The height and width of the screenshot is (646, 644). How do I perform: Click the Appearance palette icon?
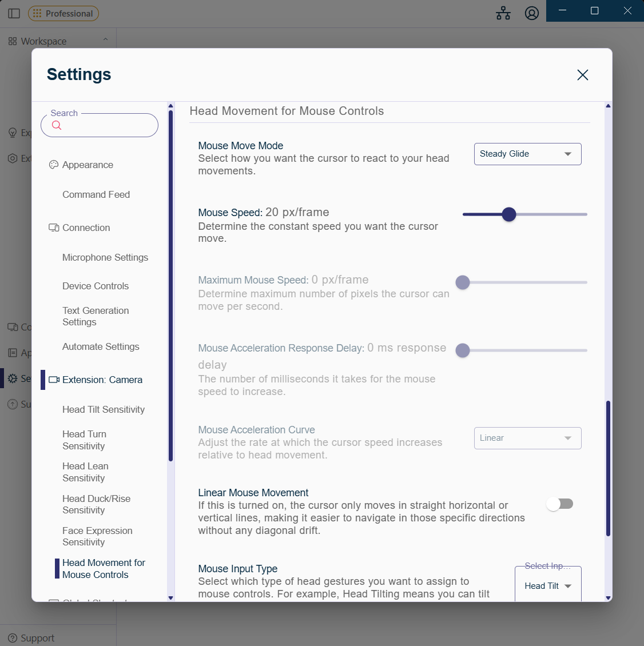pyautogui.click(x=54, y=165)
